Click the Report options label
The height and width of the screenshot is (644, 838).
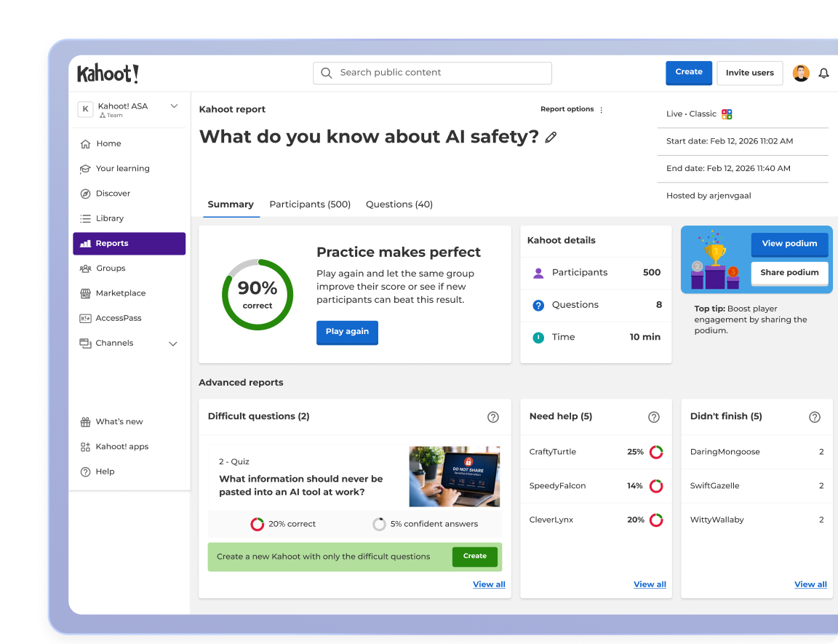point(567,109)
